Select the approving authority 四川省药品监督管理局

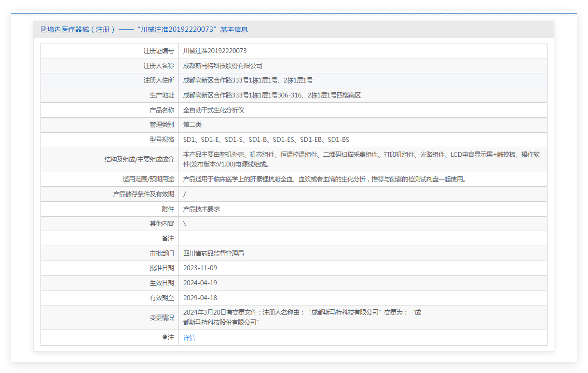[214, 253]
